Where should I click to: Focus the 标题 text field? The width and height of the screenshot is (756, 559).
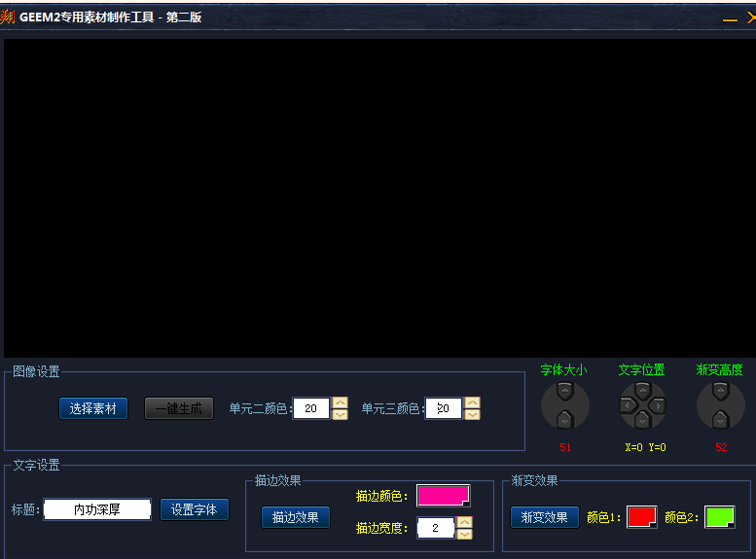coord(97,509)
